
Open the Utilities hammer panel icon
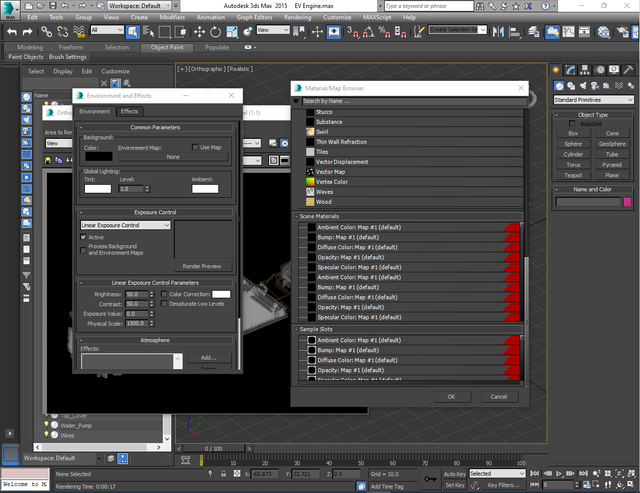coord(629,70)
